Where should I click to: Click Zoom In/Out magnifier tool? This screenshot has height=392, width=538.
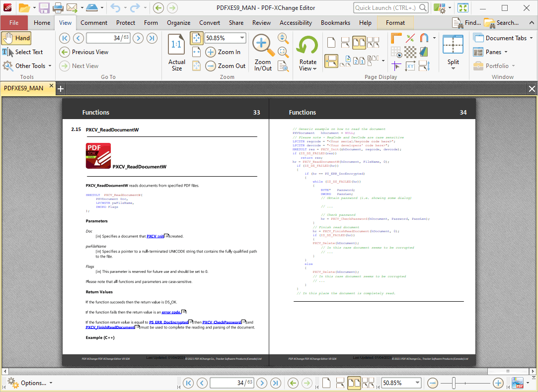coord(263,52)
